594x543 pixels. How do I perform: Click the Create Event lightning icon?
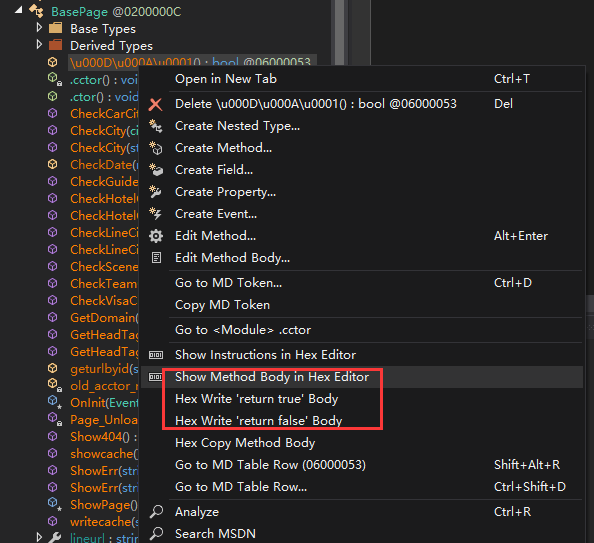[x=155, y=214]
